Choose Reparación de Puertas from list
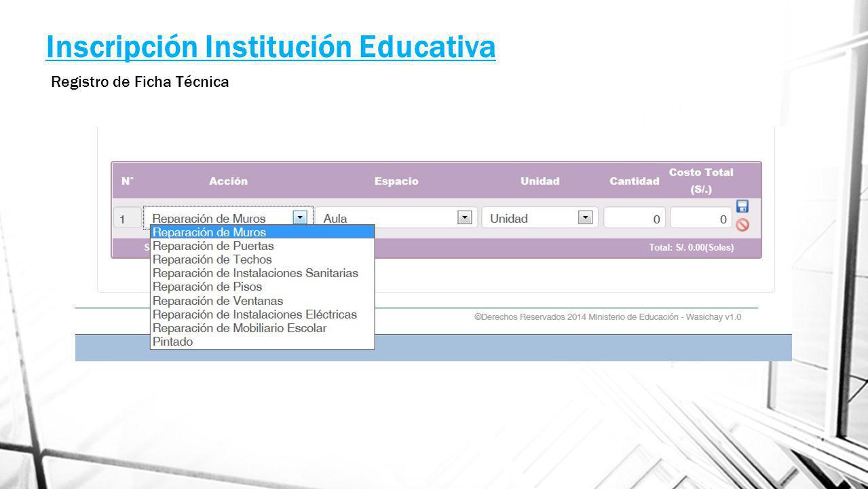The height and width of the screenshot is (489, 868). 263,246
